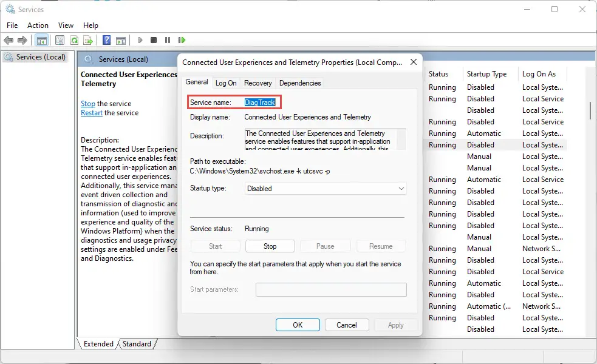
Task: Click the Forward arrow in the toolbar
Action: [22, 40]
